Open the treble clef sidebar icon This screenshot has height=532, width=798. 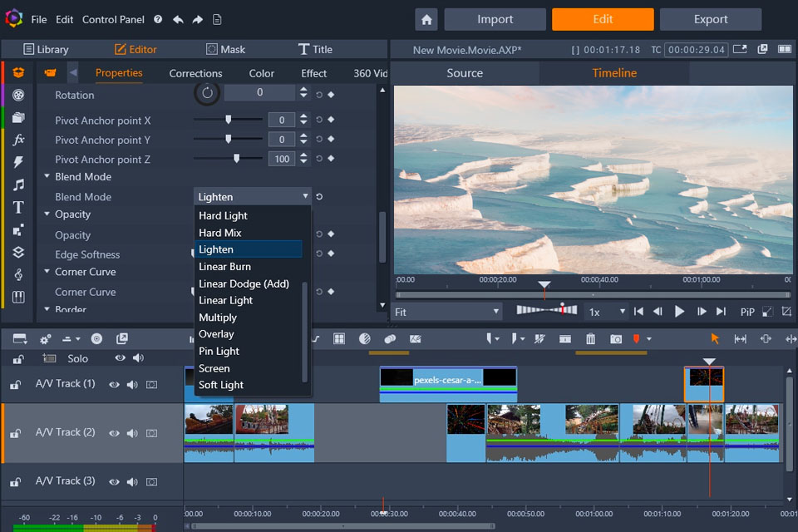click(x=18, y=275)
